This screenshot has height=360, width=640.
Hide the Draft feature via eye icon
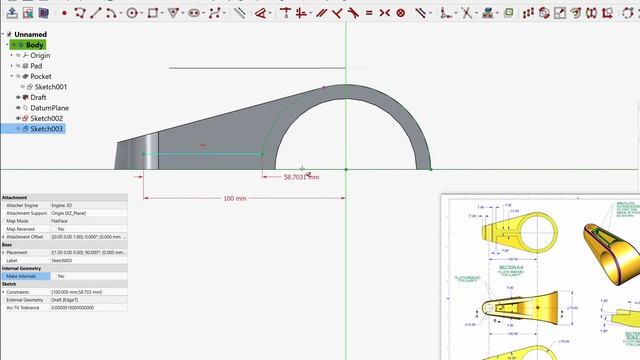coord(18,97)
